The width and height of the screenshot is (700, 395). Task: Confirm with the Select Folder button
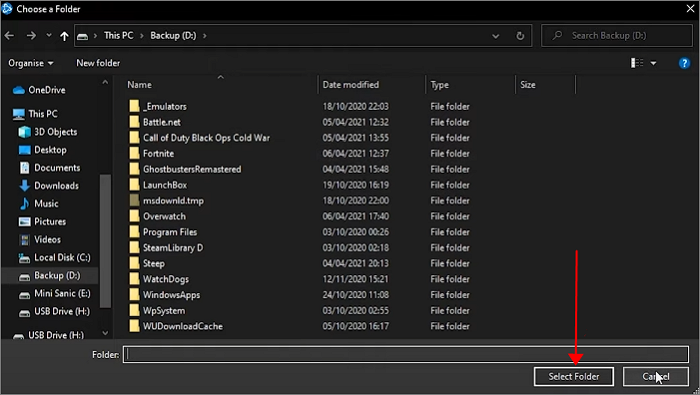point(574,377)
